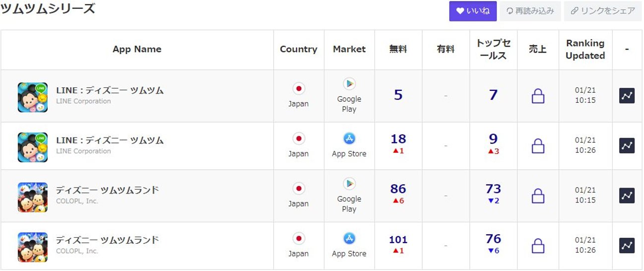The height and width of the screenshot is (271, 644).
Task: Click the top sales rank value 73
Action: pos(493,189)
